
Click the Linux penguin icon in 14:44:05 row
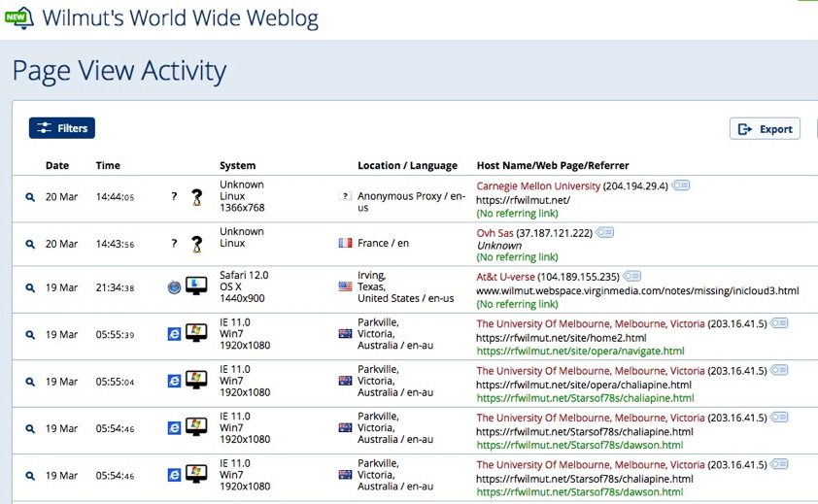196,197
